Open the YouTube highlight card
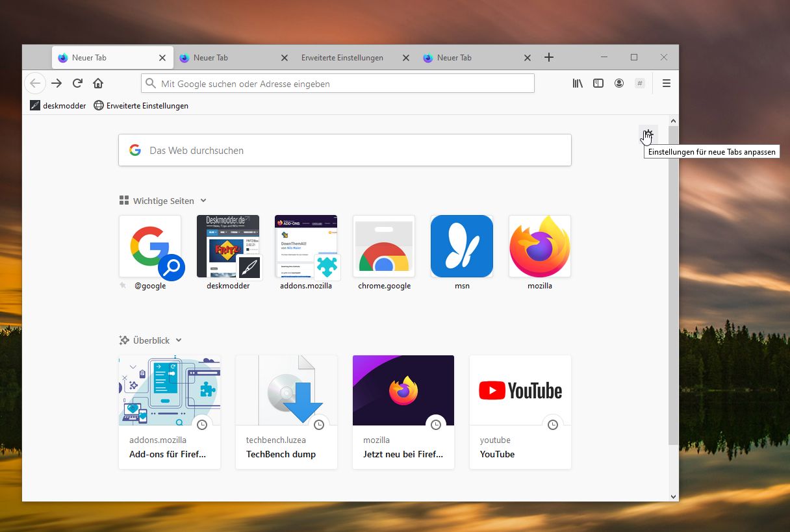The width and height of the screenshot is (790, 532). point(520,412)
